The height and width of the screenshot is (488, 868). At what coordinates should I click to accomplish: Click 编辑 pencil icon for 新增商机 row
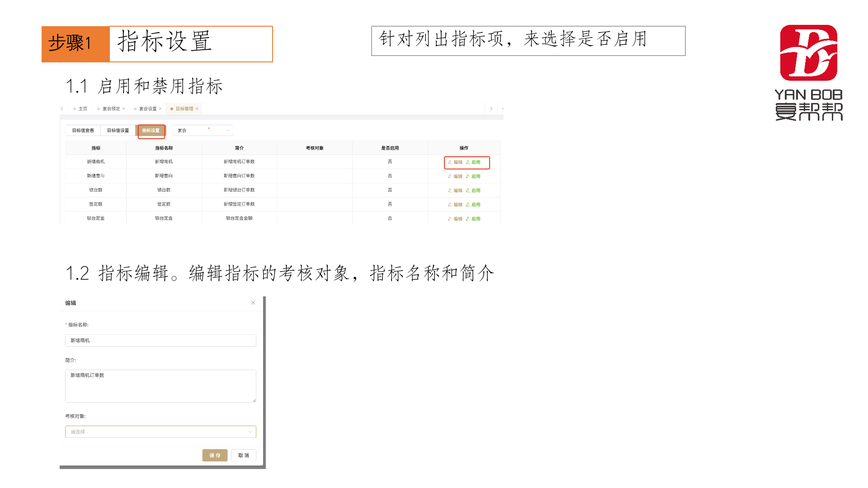pos(450,162)
